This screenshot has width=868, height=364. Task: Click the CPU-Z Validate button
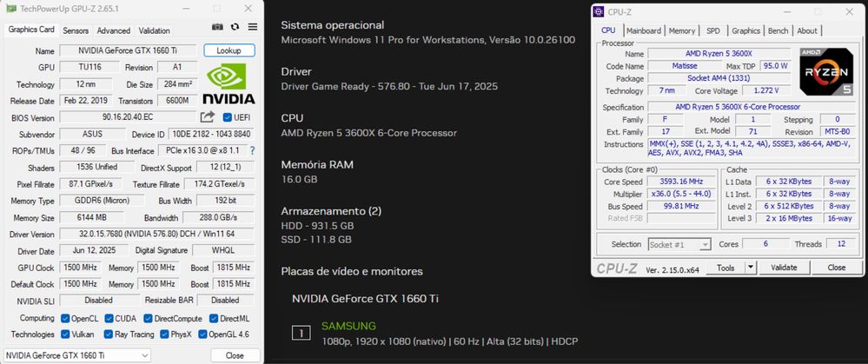(x=784, y=268)
